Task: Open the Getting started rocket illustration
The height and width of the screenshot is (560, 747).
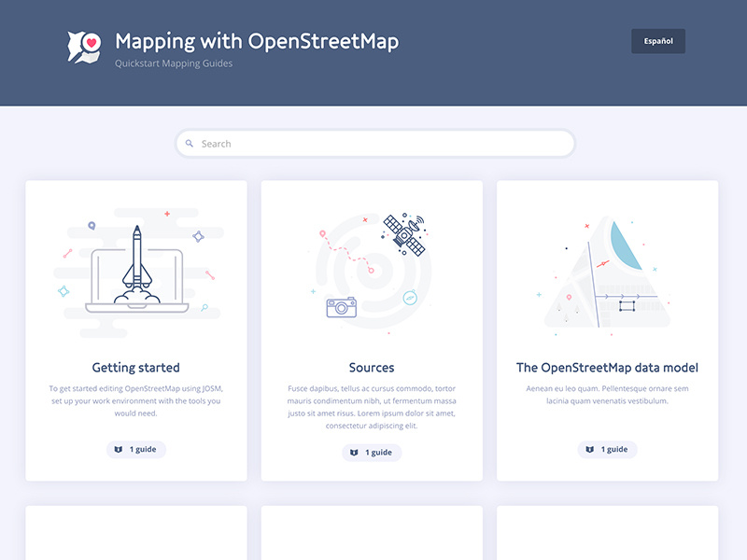Action: click(137, 272)
